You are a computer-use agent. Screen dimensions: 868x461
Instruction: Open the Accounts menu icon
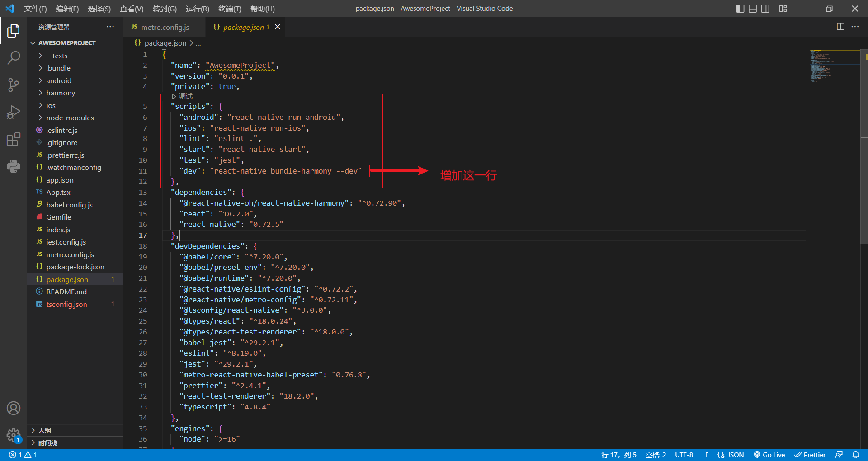(x=14, y=408)
